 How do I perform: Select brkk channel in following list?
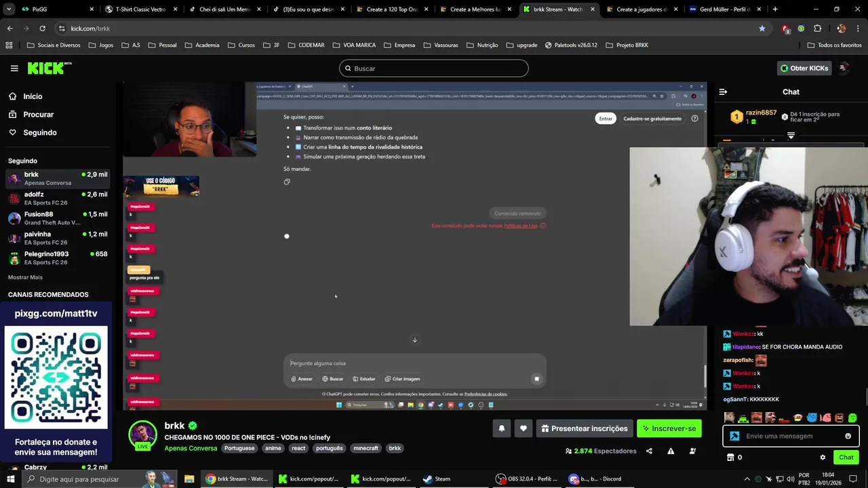(x=57, y=178)
